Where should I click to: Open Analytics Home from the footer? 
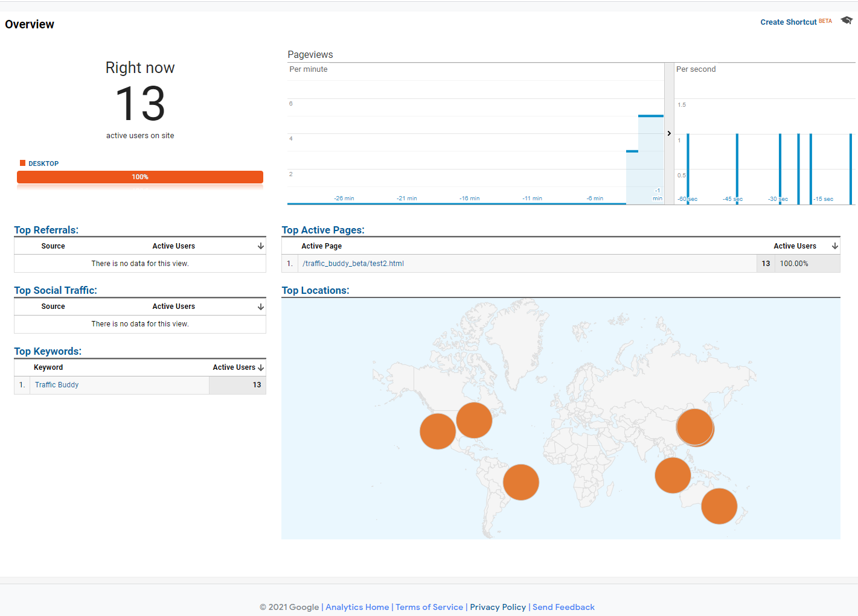[357, 607]
